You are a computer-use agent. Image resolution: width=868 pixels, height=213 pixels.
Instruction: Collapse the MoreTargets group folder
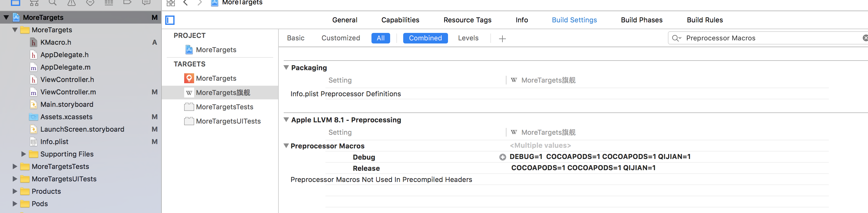click(15, 30)
